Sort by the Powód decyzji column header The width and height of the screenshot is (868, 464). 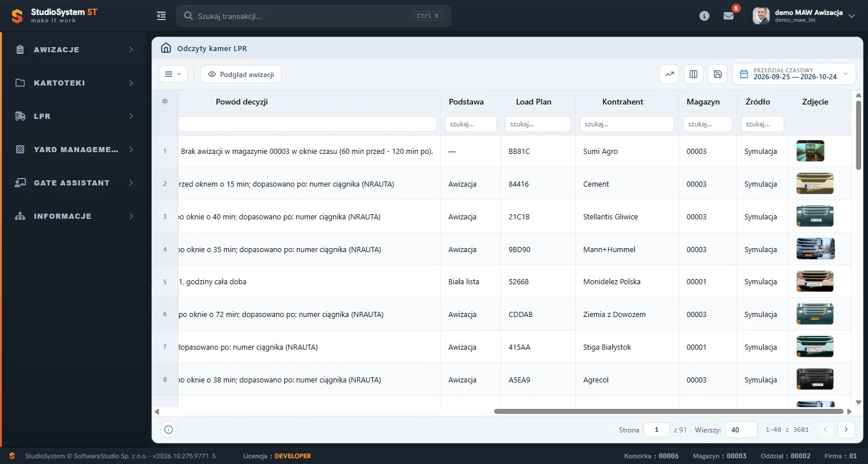[x=242, y=102]
